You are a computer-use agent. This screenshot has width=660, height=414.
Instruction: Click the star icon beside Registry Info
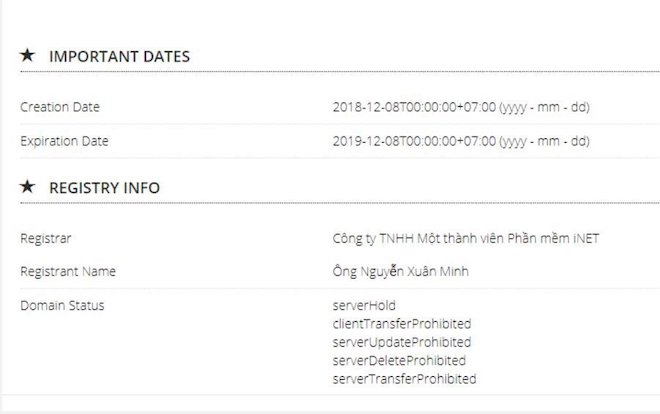[x=28, y=187]
